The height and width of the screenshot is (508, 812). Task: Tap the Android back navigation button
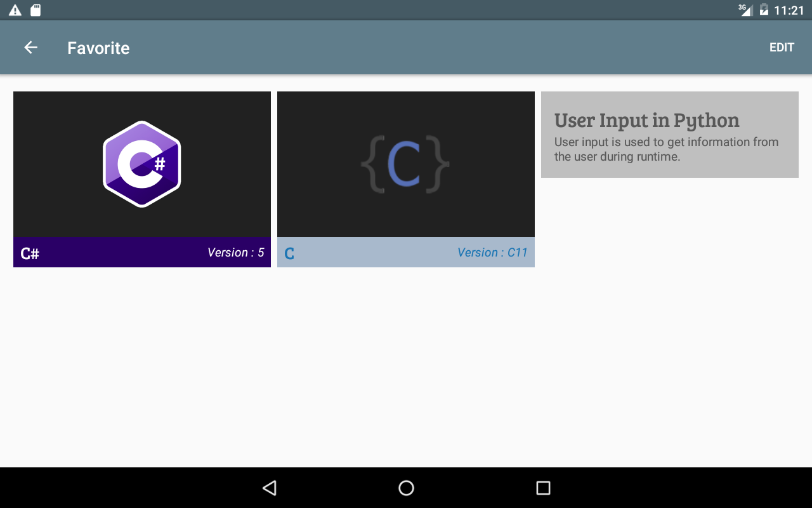pos(270,488)
